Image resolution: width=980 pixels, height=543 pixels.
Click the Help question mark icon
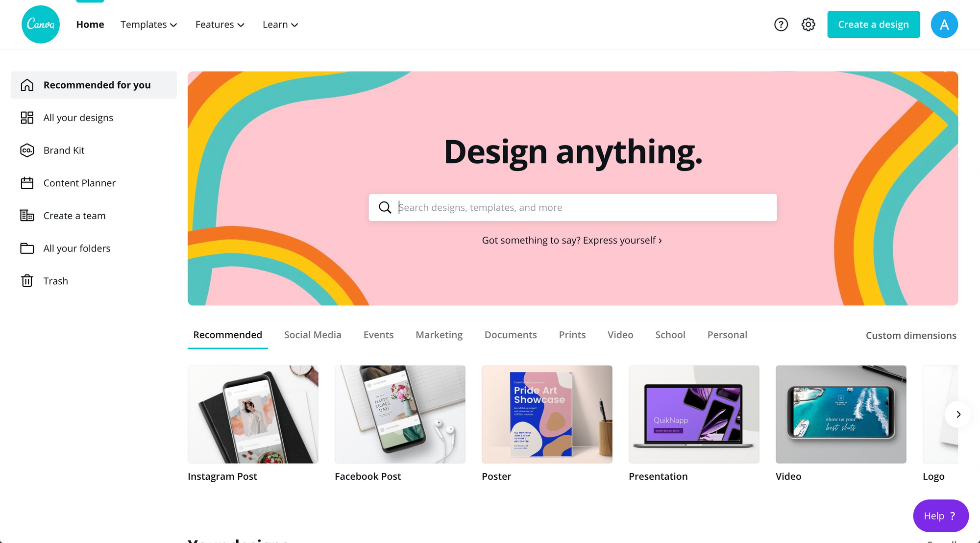tap(781, 24)
